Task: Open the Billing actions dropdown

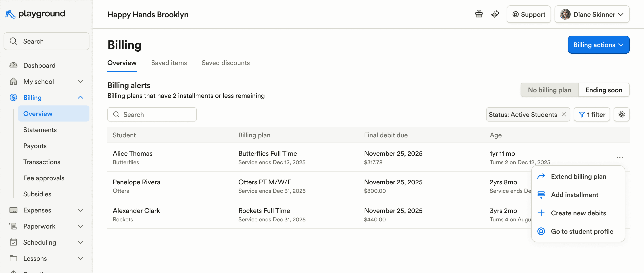Action: pos(599,45)
